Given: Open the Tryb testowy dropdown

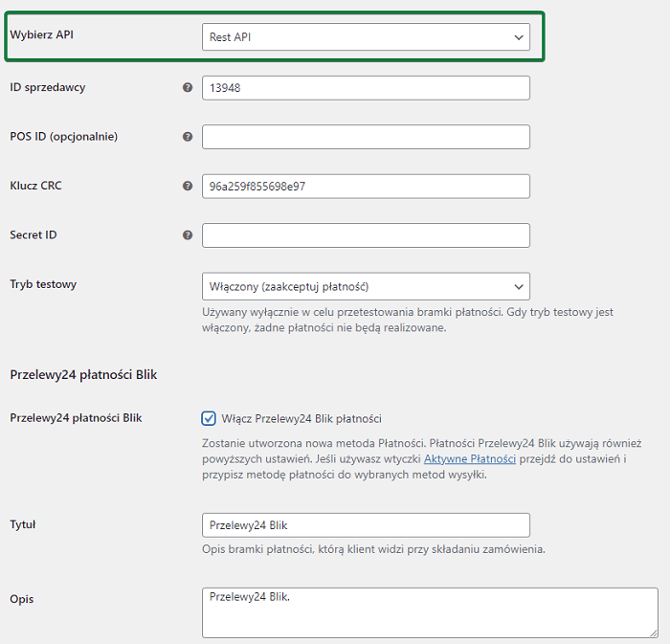Looking at the screenshot, I should pos(366,286).
